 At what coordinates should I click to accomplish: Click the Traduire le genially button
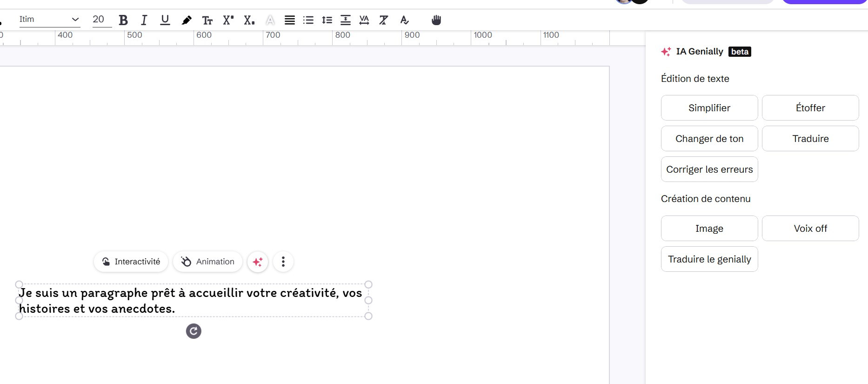pyautogui.click(x=709, y=259)
